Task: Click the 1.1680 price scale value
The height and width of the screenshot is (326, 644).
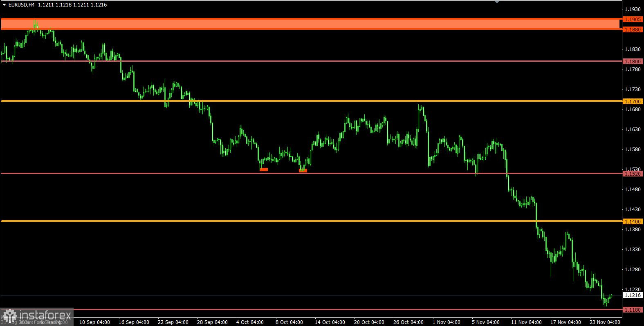Action: click(x=633, y=109)
